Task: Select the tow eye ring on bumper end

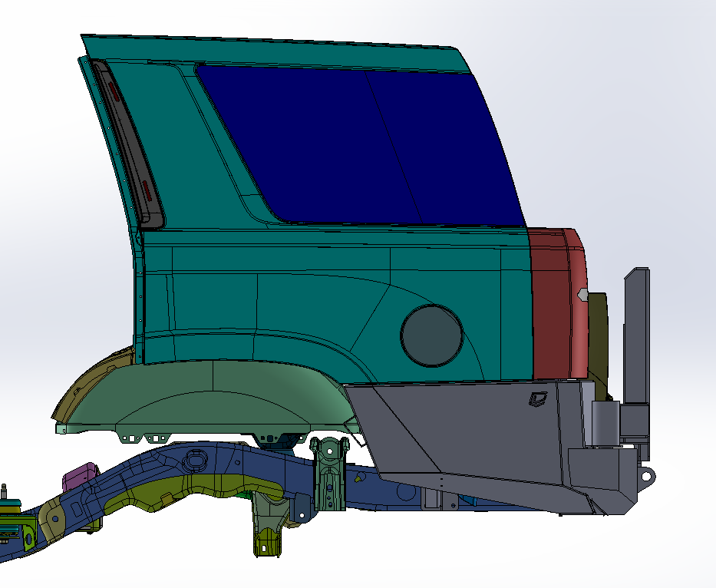Action: pyautogui.click(x=647, y=476)
